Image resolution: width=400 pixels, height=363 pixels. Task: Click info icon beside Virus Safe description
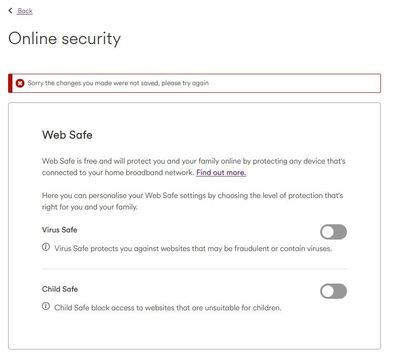coord(46,247)
